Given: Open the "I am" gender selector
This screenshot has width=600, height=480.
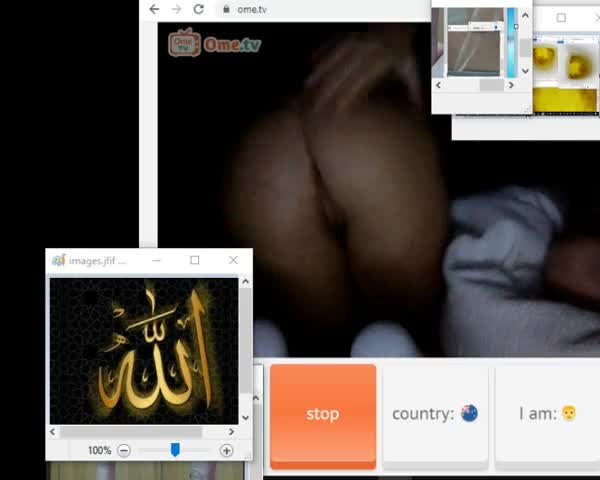Looking at the screenshot, I should point(547,413).
